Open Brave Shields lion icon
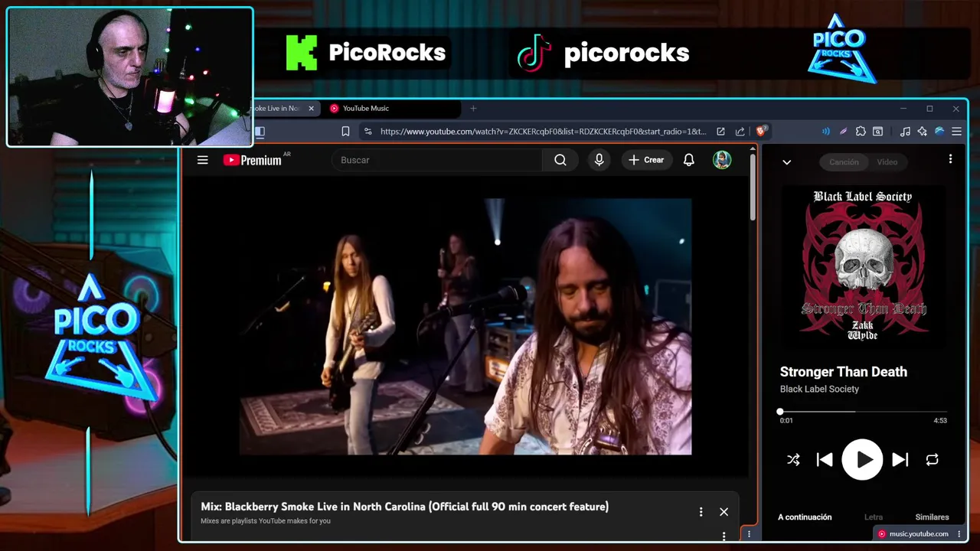980x551 pixels. pyautogui.click(x=761, y=131)
